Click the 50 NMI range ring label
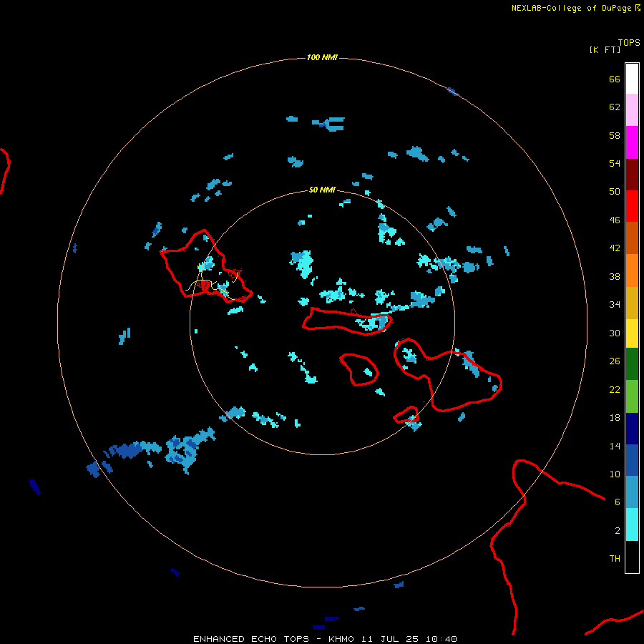 (x=322, y=190)
